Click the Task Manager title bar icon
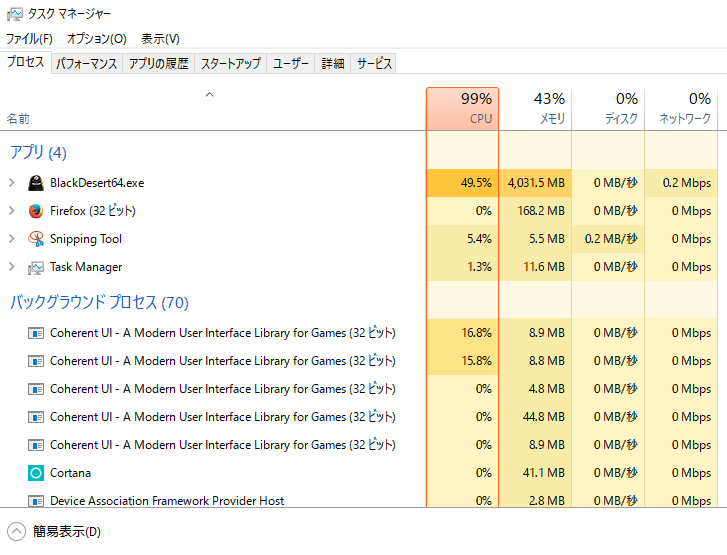 point(14,14)
